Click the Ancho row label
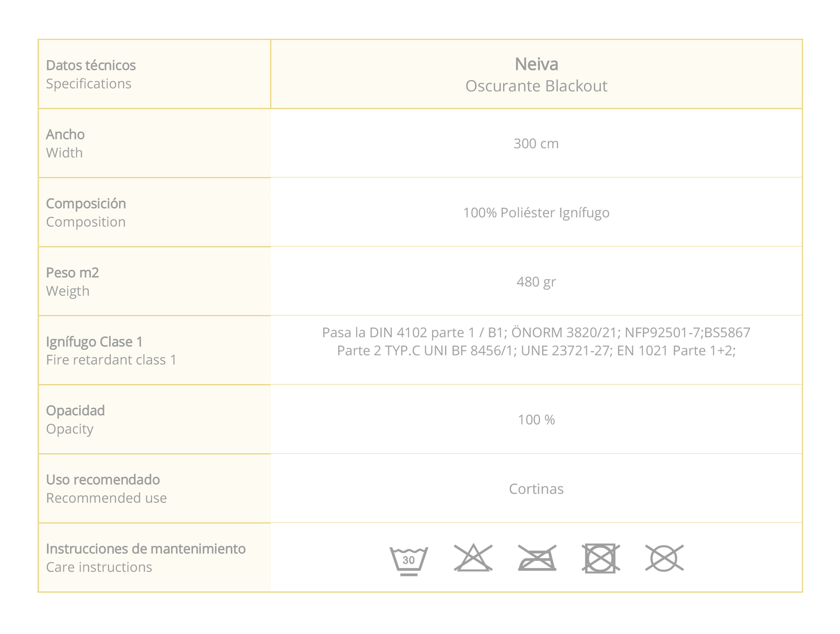Screen dimensions: 840x634 coord(65,135)
